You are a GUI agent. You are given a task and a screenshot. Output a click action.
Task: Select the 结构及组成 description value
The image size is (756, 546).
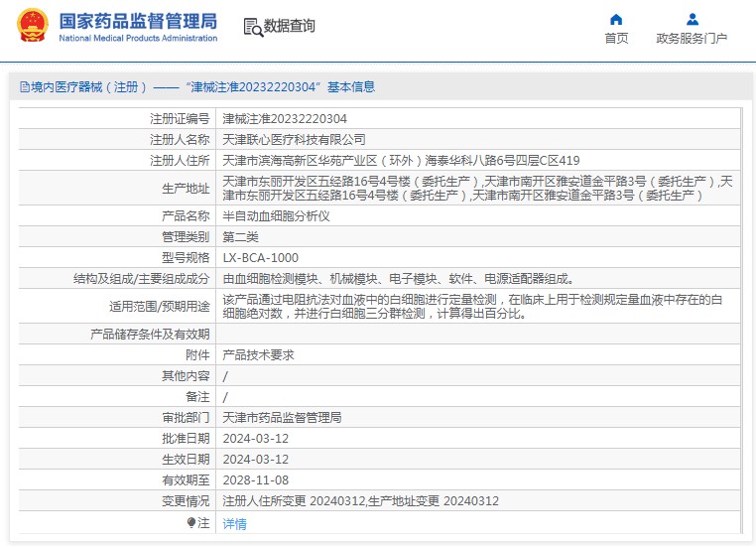(x=399, y=278)
